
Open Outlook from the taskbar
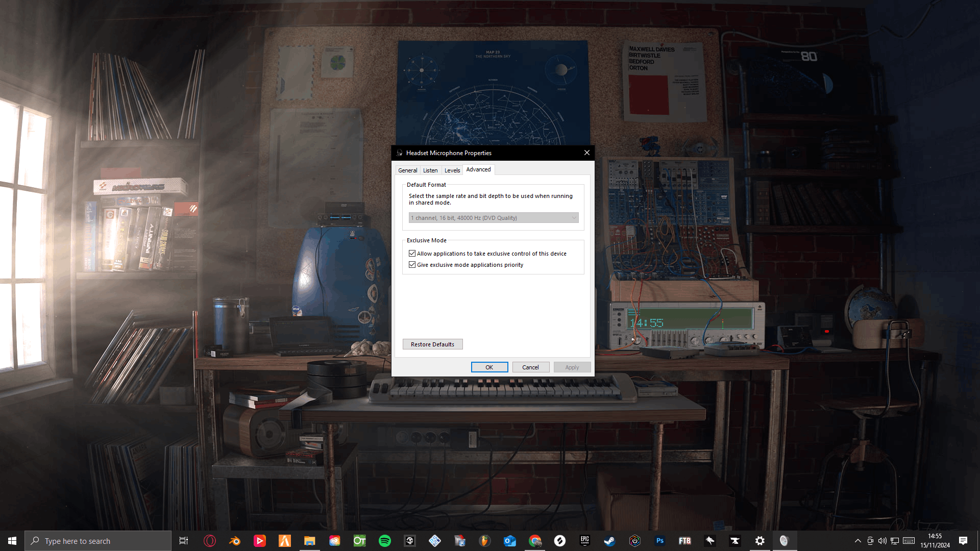pos(509,541)
